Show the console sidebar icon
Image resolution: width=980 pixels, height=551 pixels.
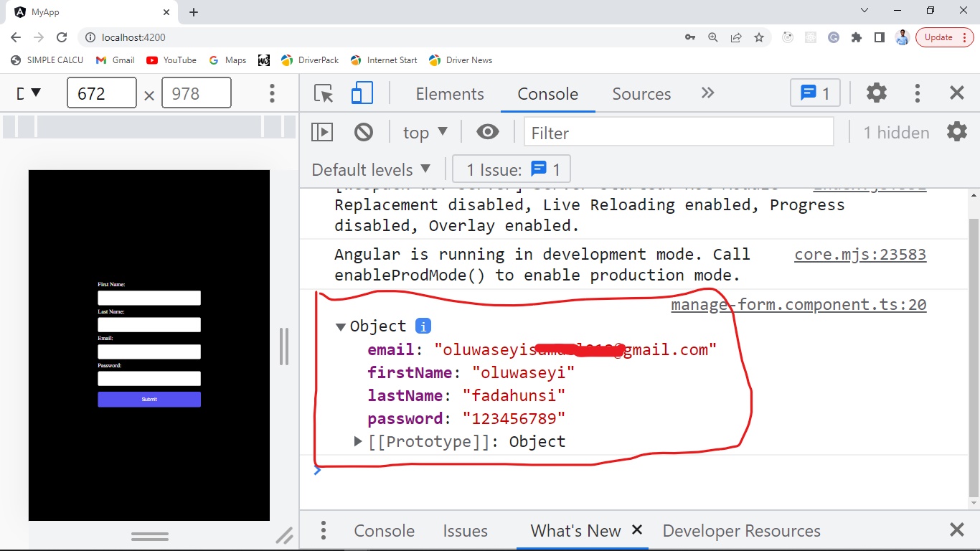(x=322, y=132)
